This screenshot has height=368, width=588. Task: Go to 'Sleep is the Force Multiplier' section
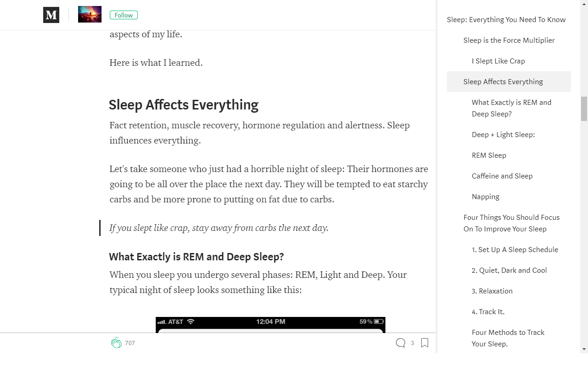(509, 40)
